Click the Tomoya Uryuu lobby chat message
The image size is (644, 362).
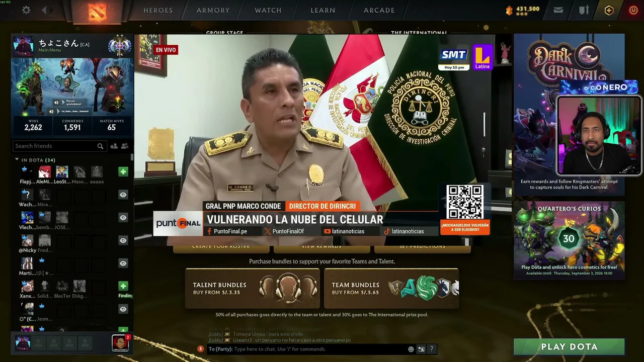(x=256, y=334)
